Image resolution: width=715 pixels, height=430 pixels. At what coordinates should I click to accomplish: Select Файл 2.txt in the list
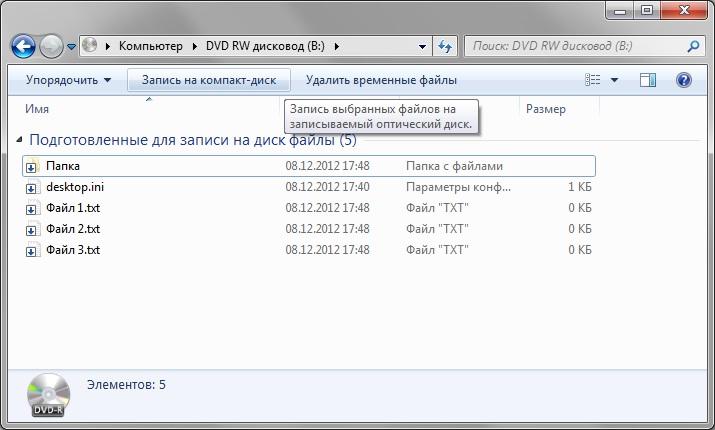[x=72, y=229]
